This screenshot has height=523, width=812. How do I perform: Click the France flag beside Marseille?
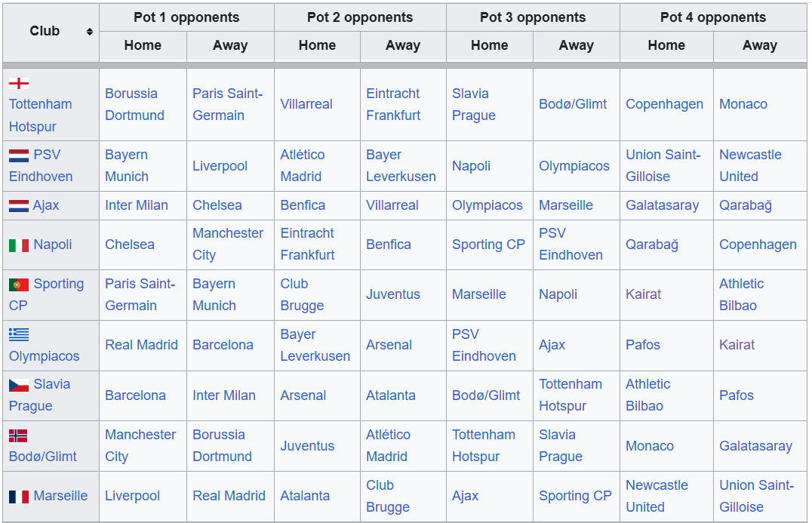[x=19, y=497]
